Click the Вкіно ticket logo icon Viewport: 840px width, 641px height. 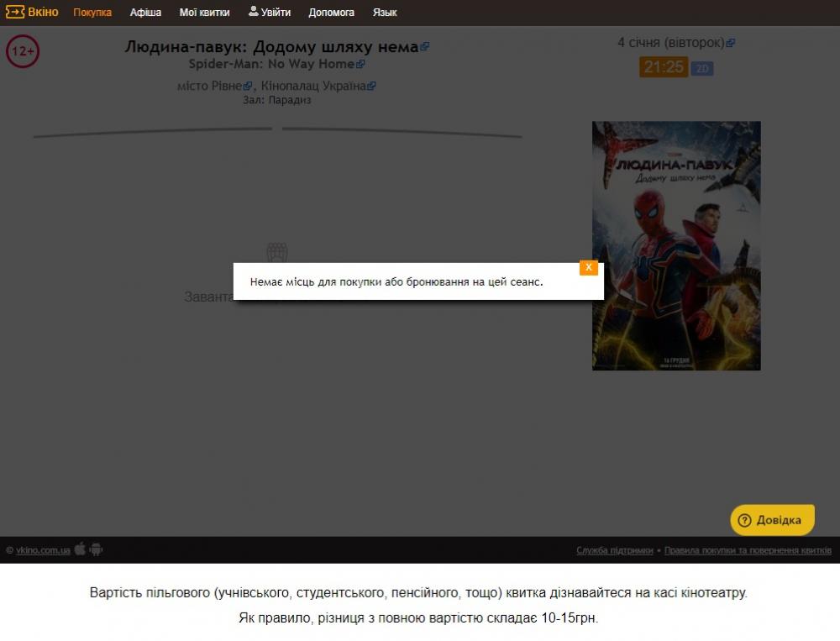tap(16, 12)
